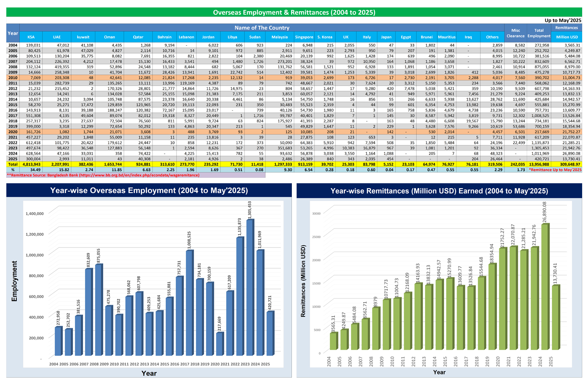Image resolution: width=588 pixels, height=388 pixels.
Task: Click the Up to May'2025 label
Action: click(x=563, y=20)
